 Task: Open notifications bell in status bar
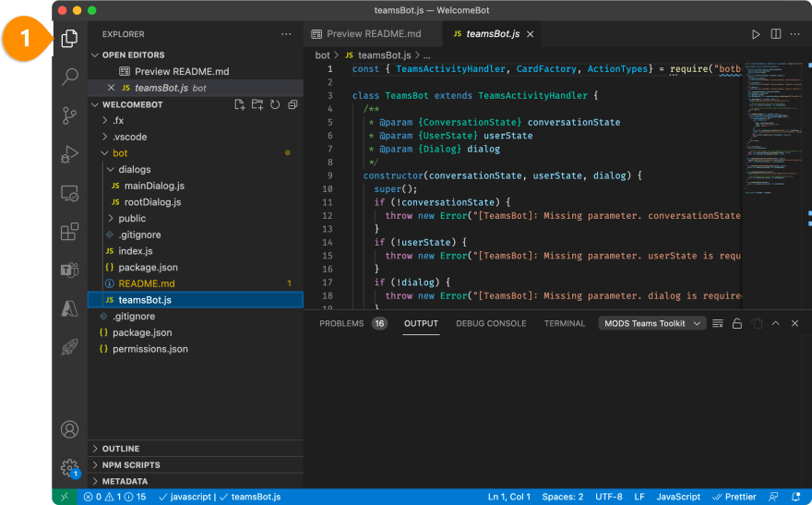796,497
